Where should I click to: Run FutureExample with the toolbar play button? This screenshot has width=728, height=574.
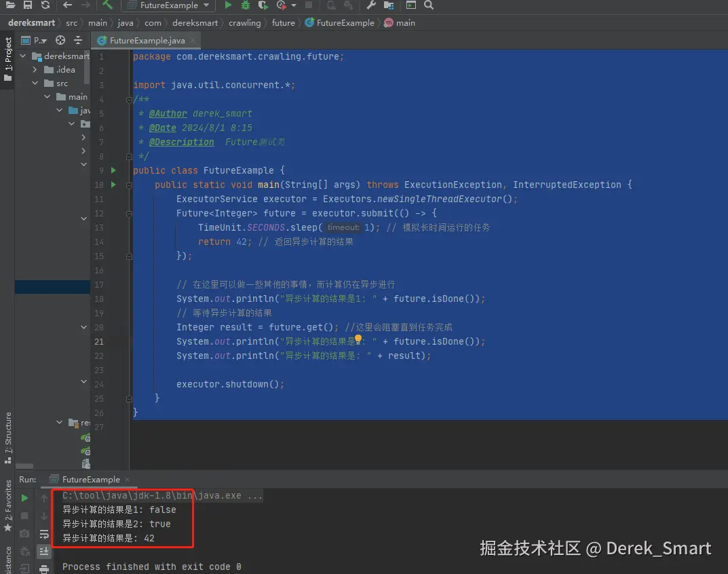228,5
